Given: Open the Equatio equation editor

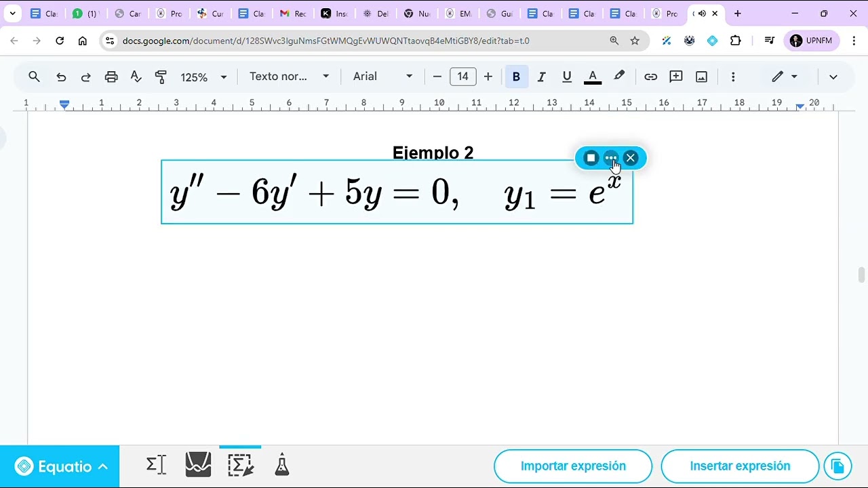Looking at the screenshot, I should (x=156, y=465).
